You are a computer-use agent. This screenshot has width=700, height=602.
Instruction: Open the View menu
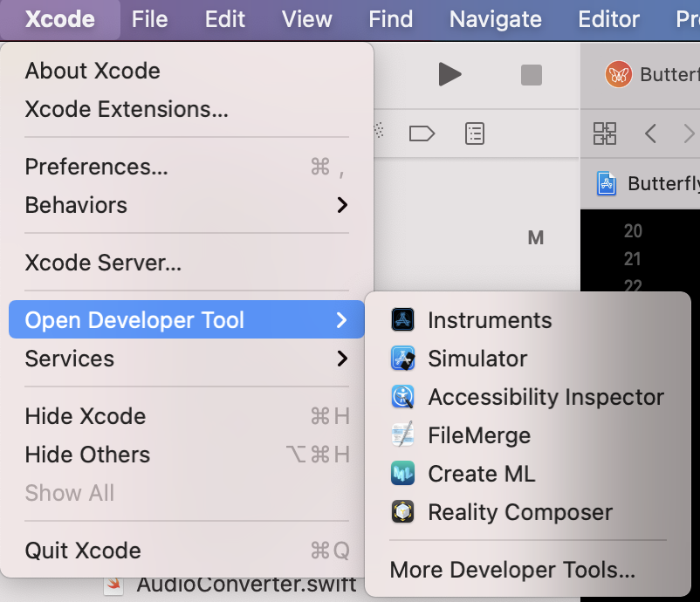(x=306, y=20)
